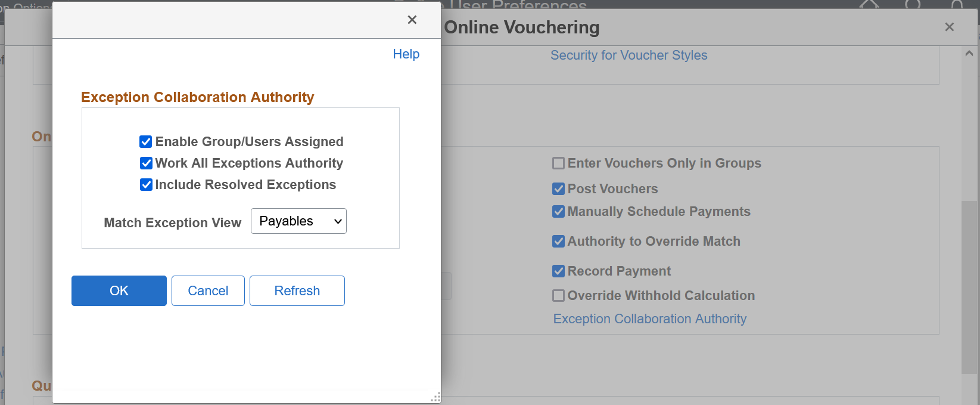This screenshot has width=980, height=405.
Task: Enable Enter Vouchers Only in Groups
Action: (x=558, y=163)
